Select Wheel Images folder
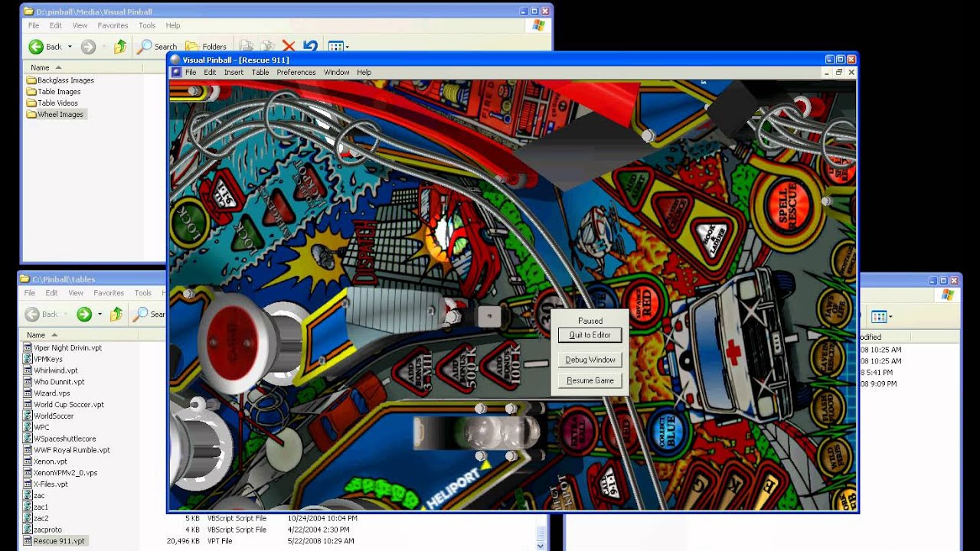 (55, 115)
